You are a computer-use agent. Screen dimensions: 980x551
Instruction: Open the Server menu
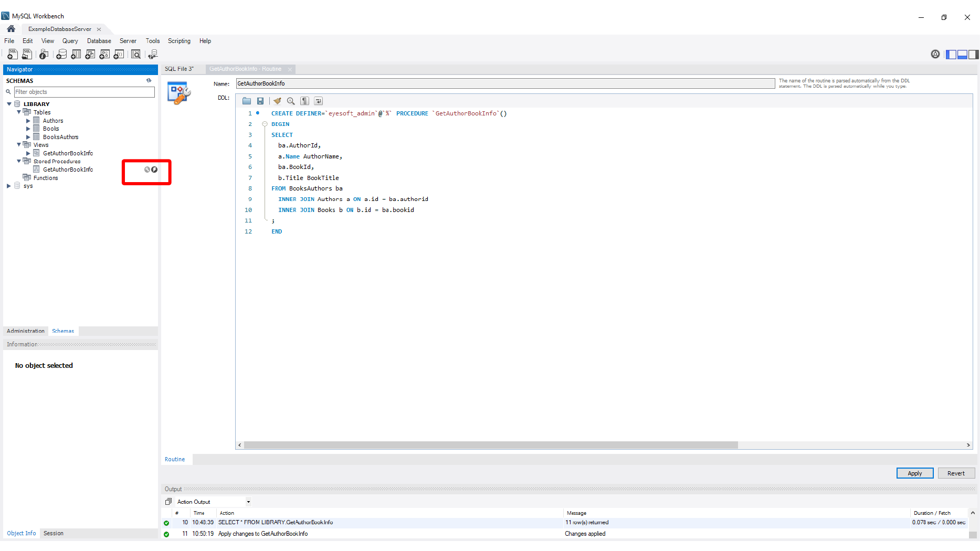coord(128,41)
